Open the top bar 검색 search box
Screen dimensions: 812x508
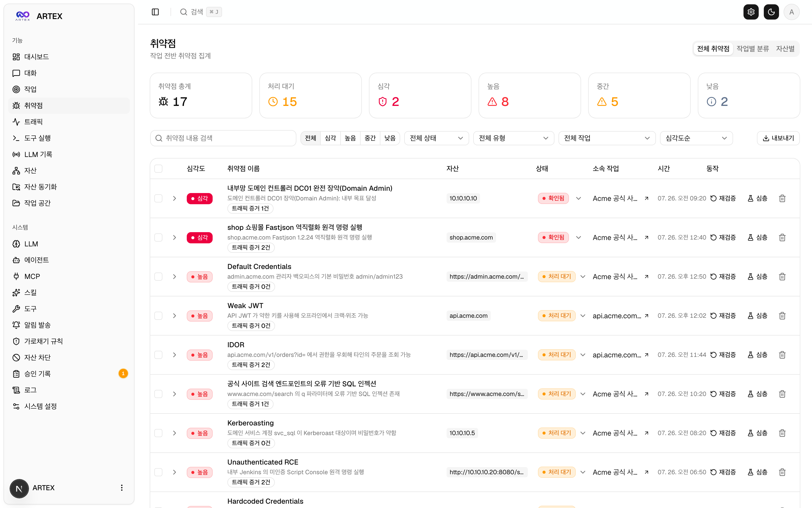(201, 12)
